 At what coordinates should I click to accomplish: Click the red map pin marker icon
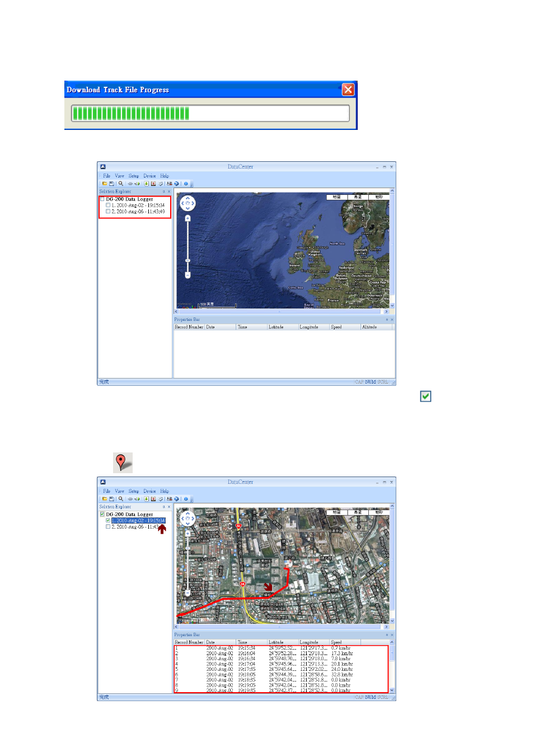(123, 463)
